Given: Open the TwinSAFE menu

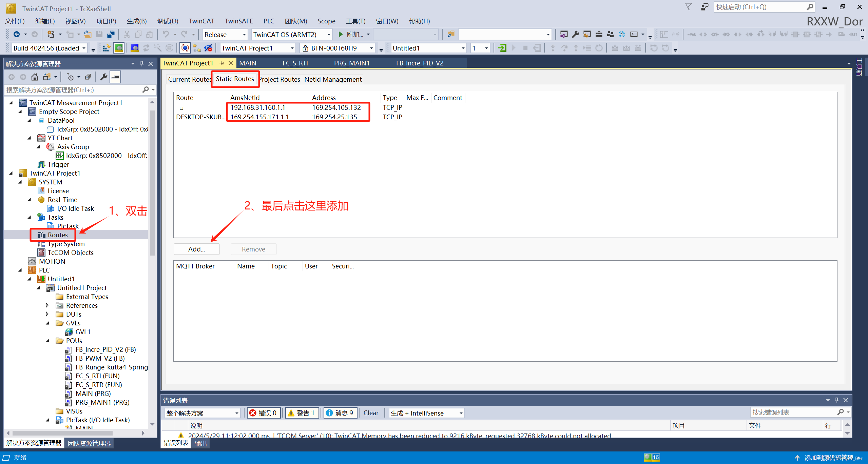Looking at the screenshot, I should click(239, 21).
